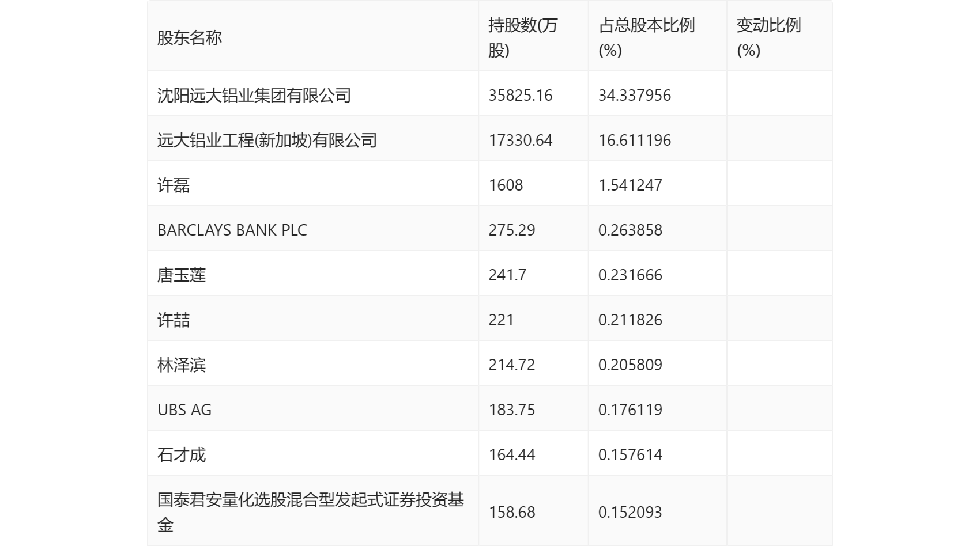The image size is (980, 546).
Task: Select shareholder 沈阳远大铝业集团有限公司
Action: click(254, 95)
